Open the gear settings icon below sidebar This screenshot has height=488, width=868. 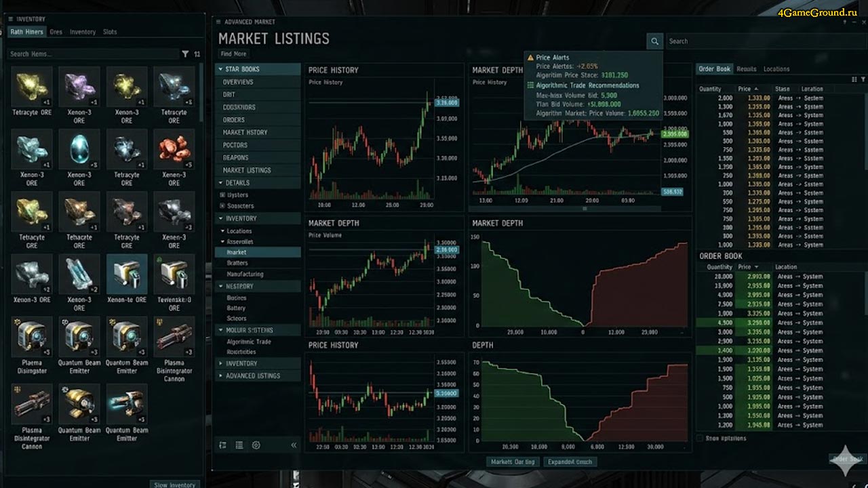pos(256,445)
